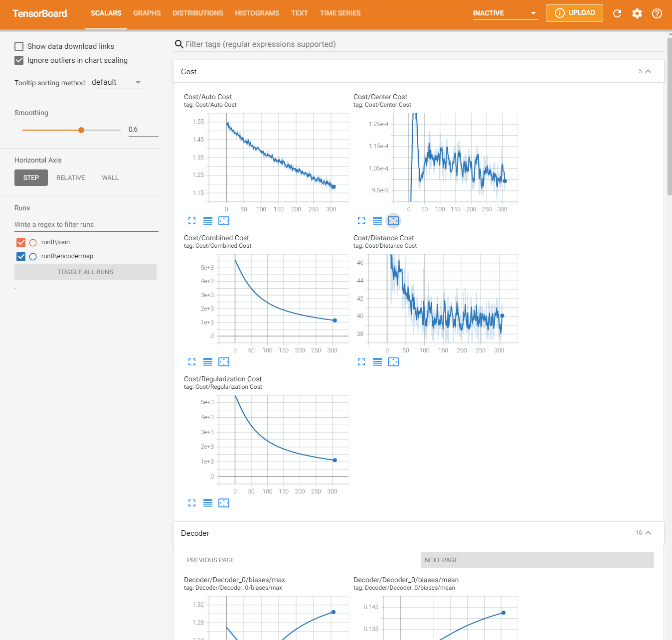Switch to the DISTRIBUTIONS tab

pyautogui.click(x=198, y=13)
